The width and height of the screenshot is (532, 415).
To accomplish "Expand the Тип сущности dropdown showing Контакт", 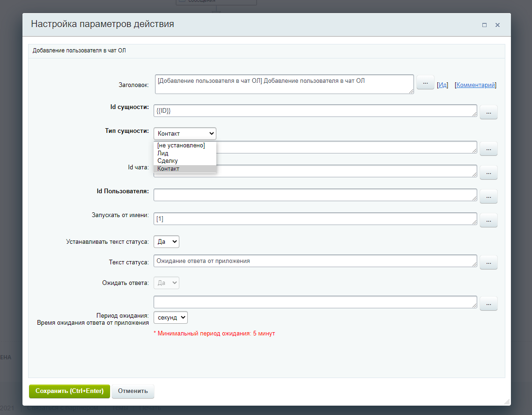I will click(185, 133).
